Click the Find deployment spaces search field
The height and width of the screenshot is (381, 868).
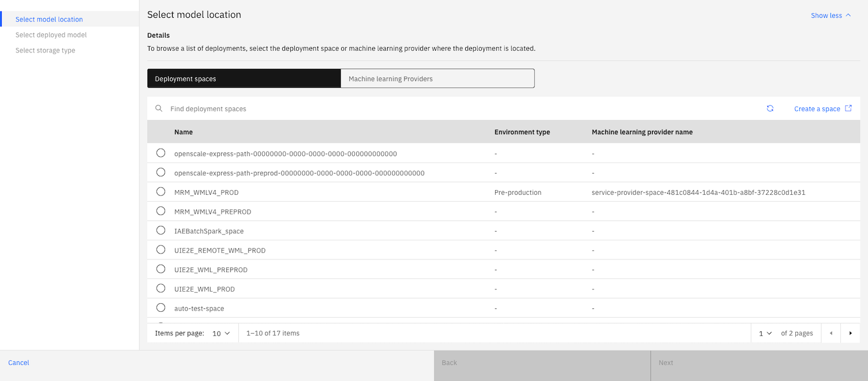(x=462, y=108)
